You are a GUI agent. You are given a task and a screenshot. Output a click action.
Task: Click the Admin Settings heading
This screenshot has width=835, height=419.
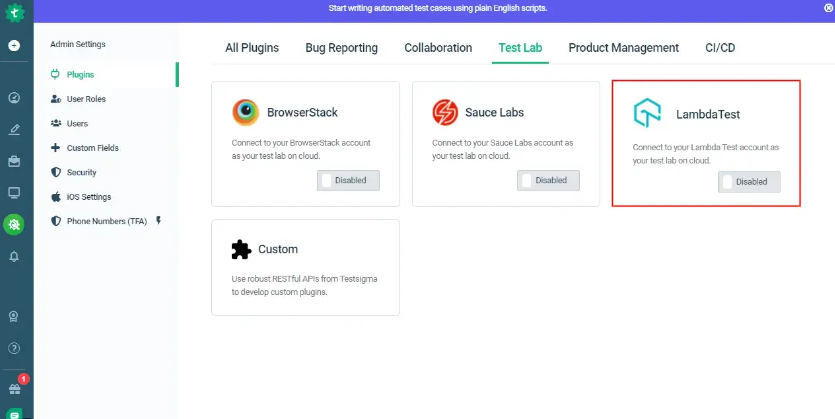[78, 44]
